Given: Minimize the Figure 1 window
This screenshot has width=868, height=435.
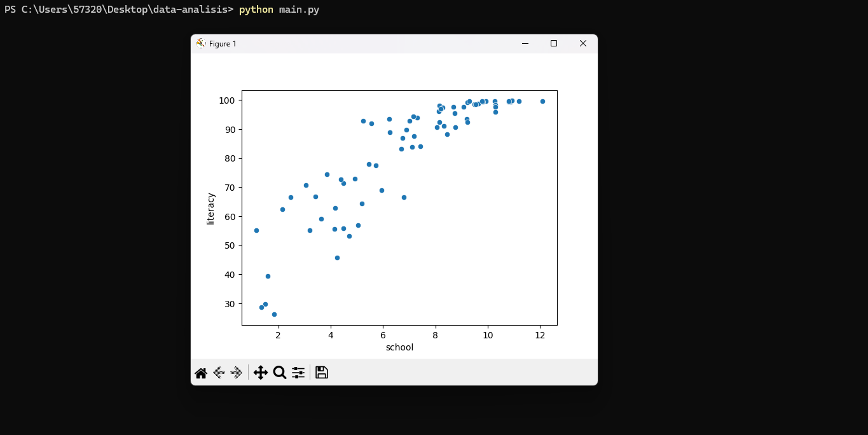Looking at the screenshot, I should 525,43.
